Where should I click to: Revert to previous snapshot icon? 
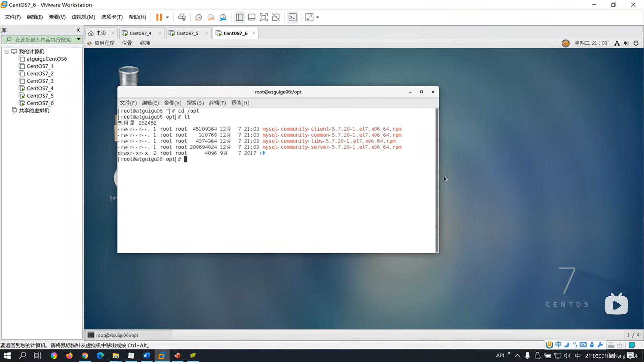pos(211,17)
